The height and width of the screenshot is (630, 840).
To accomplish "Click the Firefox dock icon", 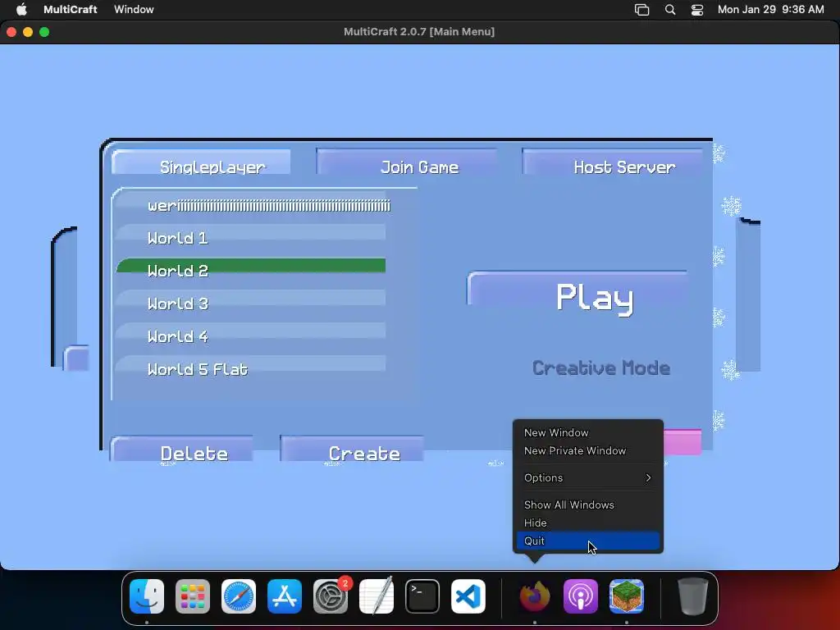I will (x=535, y=596).
